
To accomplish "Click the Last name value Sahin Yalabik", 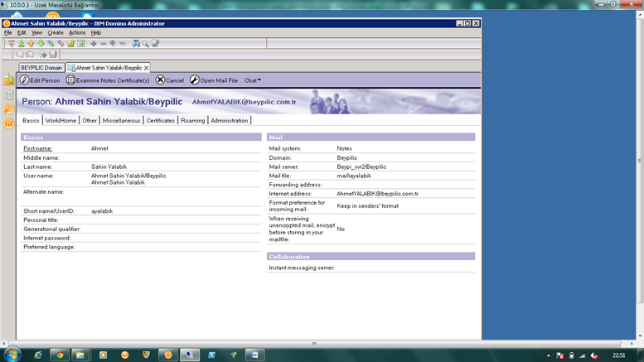I will [109, 167].
